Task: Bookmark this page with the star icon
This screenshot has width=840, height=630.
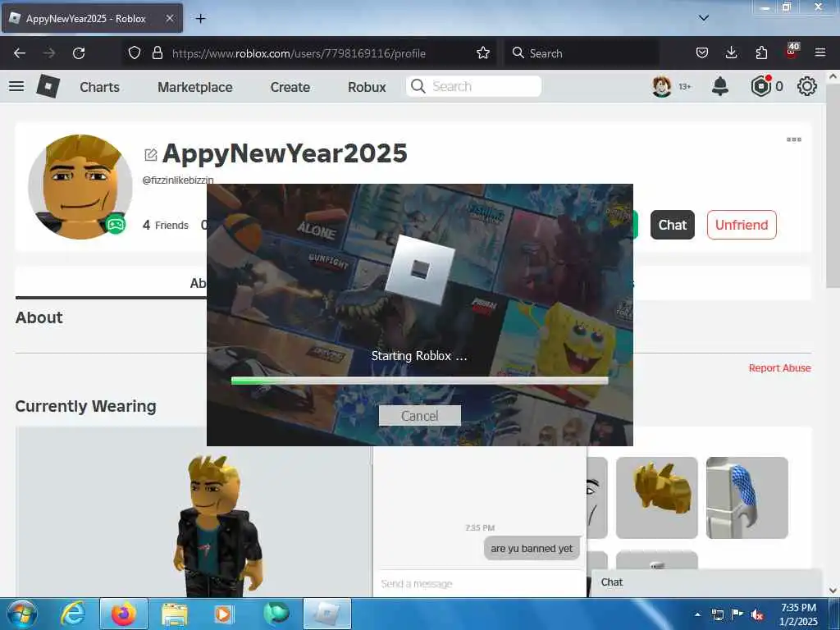Action: [482, 52]
